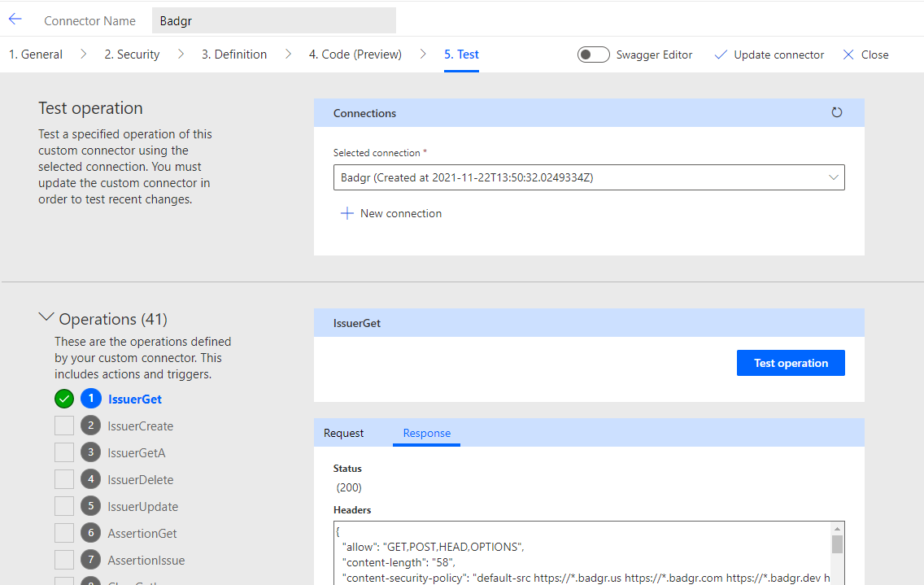Viewport: 924px width, 585px height.
Task: Check the box next to AssertionIssue
Action: tap(64, 561)
